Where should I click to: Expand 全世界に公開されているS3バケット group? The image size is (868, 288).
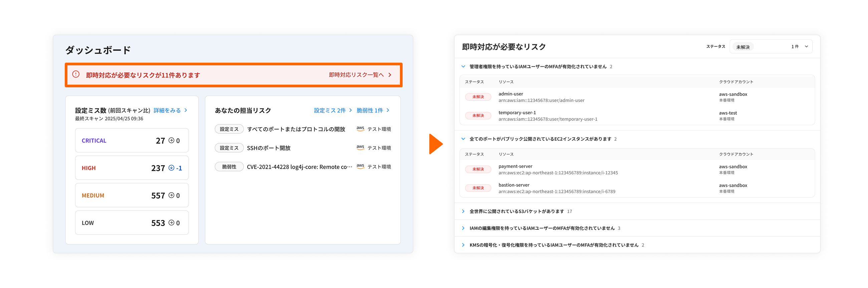(x=463, y=211)
